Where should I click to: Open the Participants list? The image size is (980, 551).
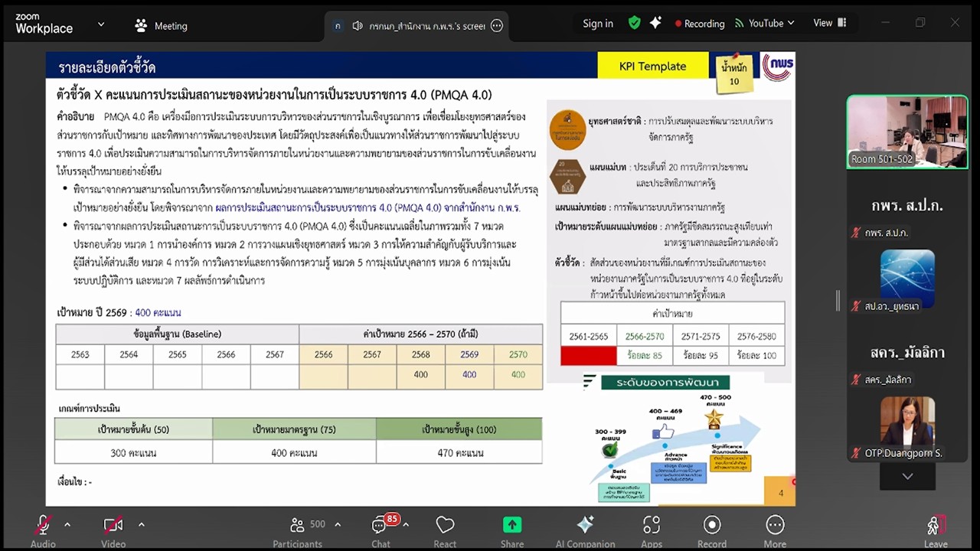point(298,530)
